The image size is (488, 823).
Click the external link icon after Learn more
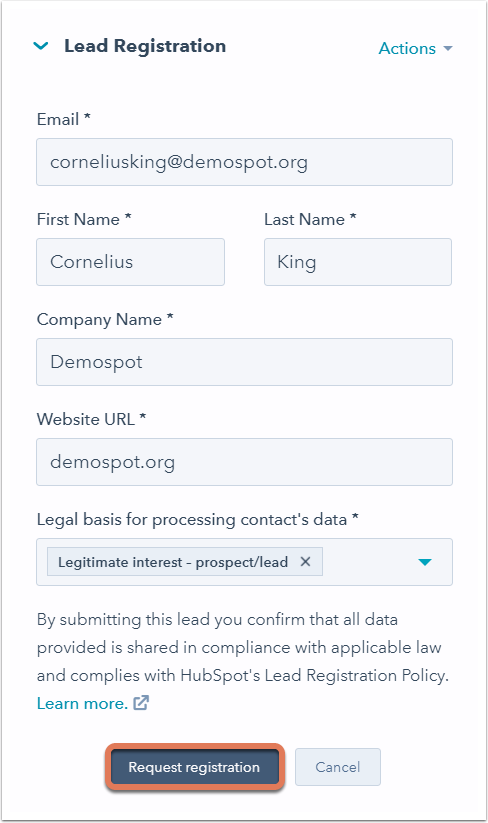point(141,703)
